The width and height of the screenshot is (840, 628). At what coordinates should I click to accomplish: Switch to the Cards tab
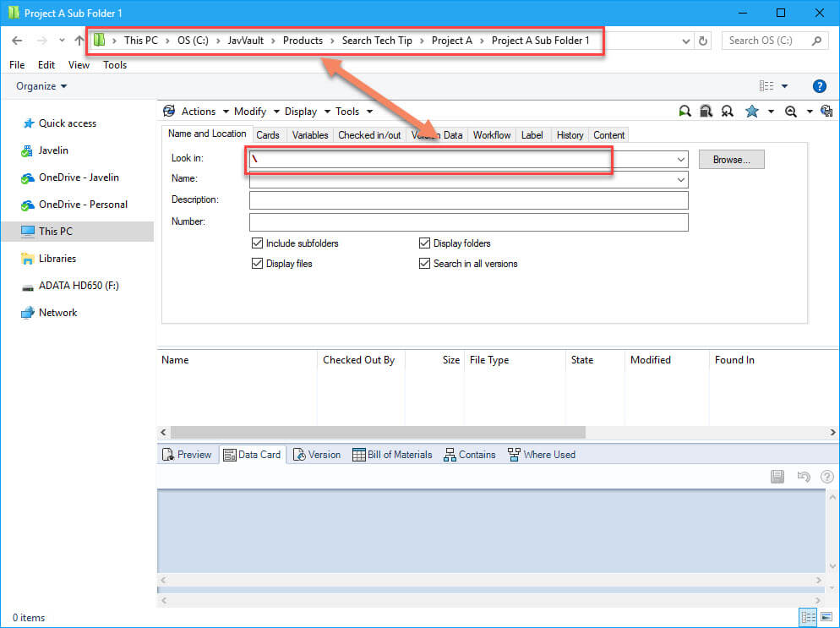tap(268, 134)
